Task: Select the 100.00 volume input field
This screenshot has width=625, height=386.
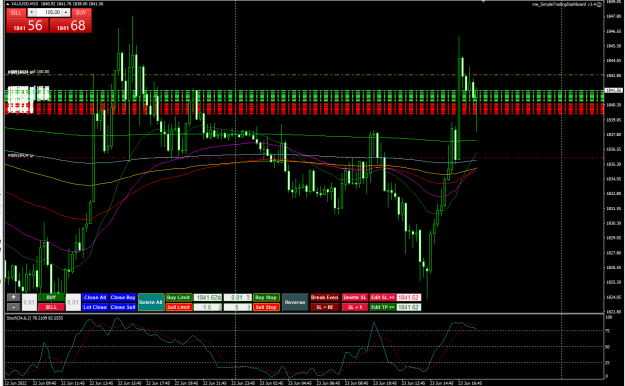Action: pos(49,12)
